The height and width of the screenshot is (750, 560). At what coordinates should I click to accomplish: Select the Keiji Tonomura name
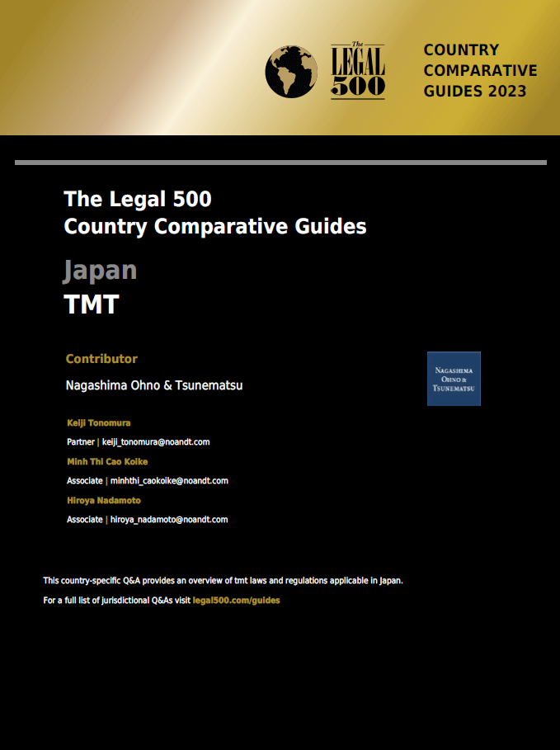[x=98, y=423]
